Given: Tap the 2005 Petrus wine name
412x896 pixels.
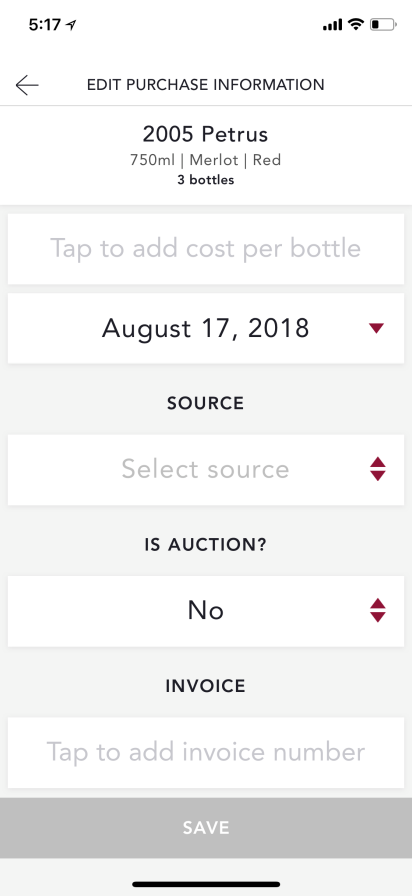Looking at the screenshot, I should tap(206, 134).
